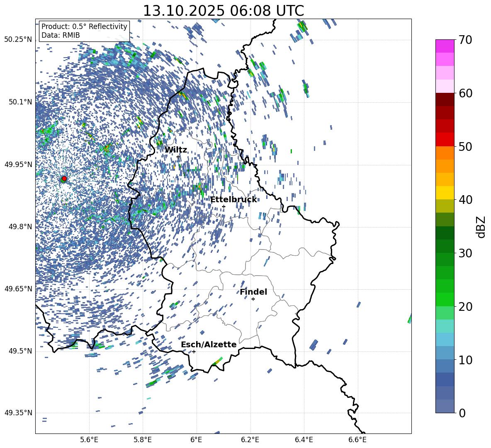491x448 pixels.
Task: Click the 50.1°N latitude label
Action: point(20,102)
